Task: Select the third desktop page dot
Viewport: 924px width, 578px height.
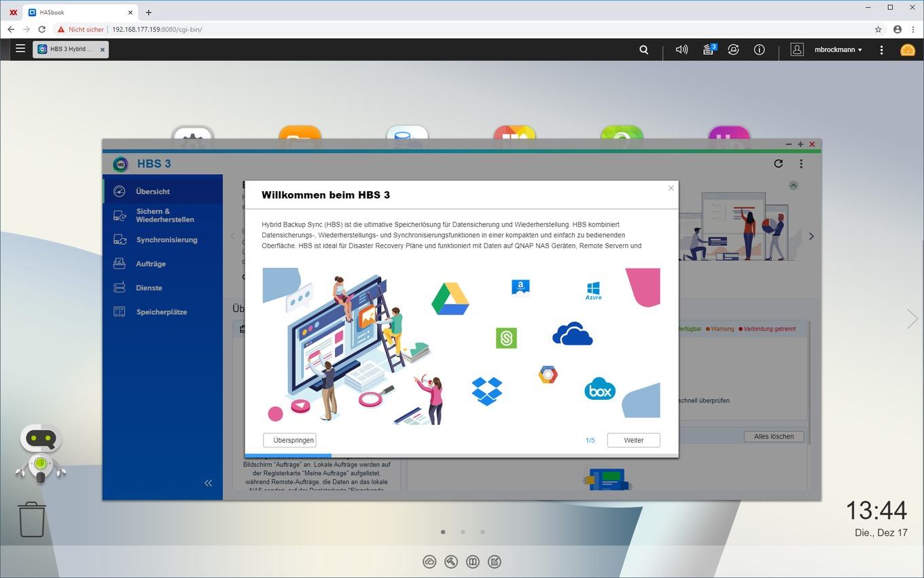Action: pyautogui.click(x=482, y=532)
